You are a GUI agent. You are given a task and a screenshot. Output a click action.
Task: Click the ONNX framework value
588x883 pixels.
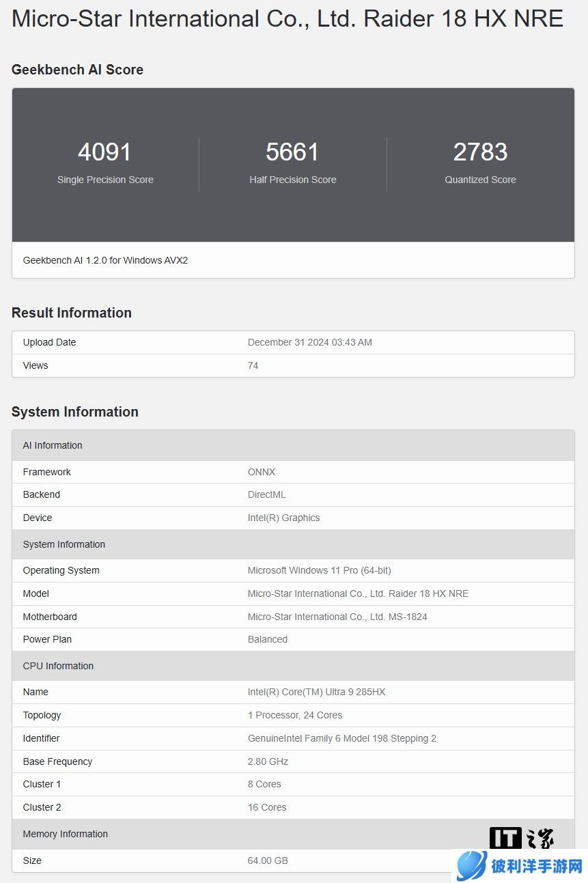coord(262,472)
